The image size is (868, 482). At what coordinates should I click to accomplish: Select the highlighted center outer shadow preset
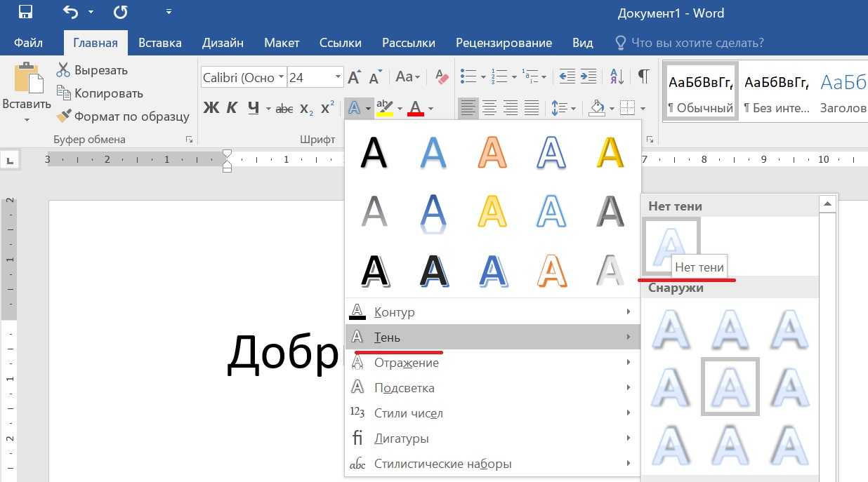click(x=730, y=387)
